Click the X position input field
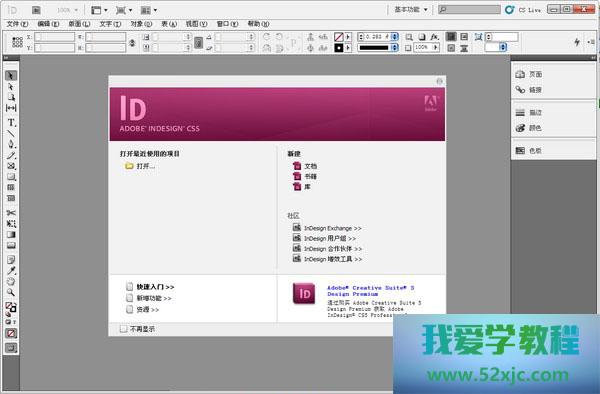The image size is (600, 394). [x=54, y=37]
